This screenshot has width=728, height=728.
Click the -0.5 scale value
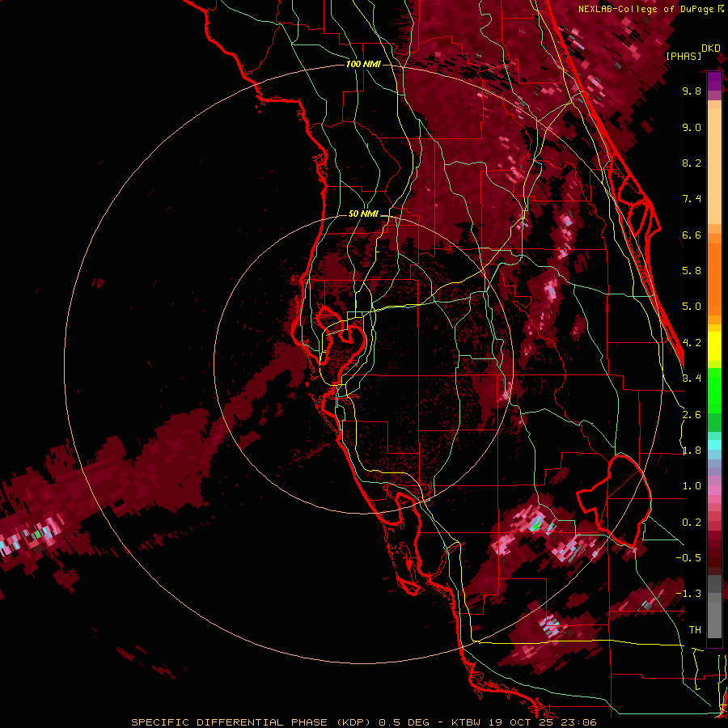(688, 557)
